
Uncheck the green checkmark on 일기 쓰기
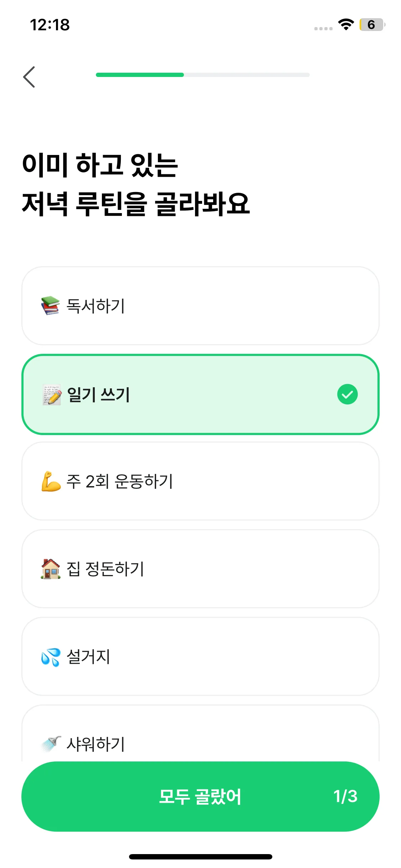tap(347, 394)
